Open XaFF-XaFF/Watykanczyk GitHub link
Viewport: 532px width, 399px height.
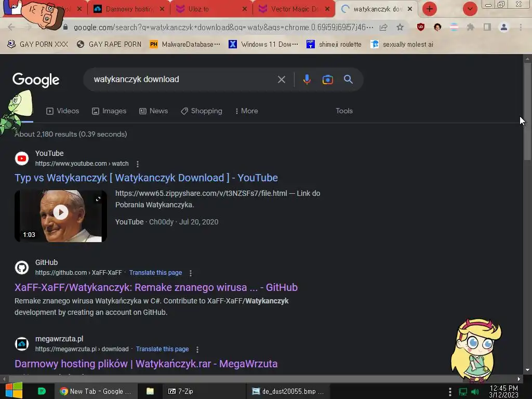[x=156, y=287]
